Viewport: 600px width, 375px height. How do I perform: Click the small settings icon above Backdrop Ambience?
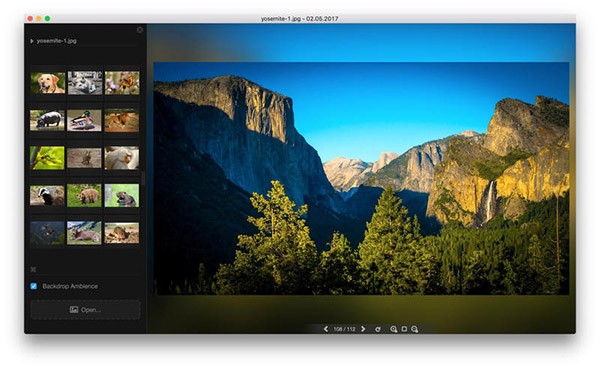[x=33, y=269]
